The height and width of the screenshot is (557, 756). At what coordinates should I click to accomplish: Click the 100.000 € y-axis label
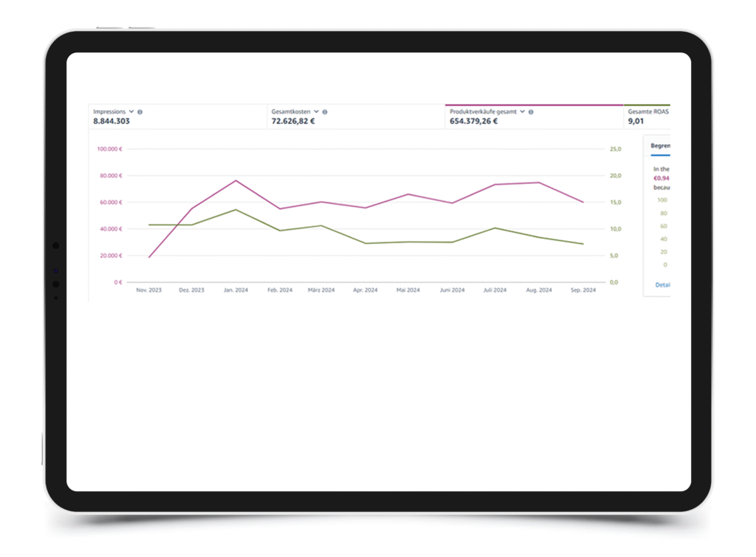point(109,149)
